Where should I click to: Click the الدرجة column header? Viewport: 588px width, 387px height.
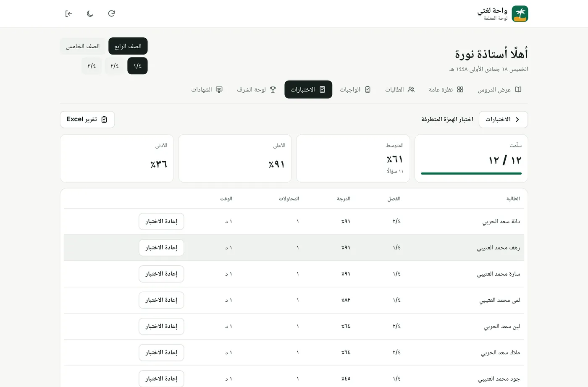click(x=344, y=199)
